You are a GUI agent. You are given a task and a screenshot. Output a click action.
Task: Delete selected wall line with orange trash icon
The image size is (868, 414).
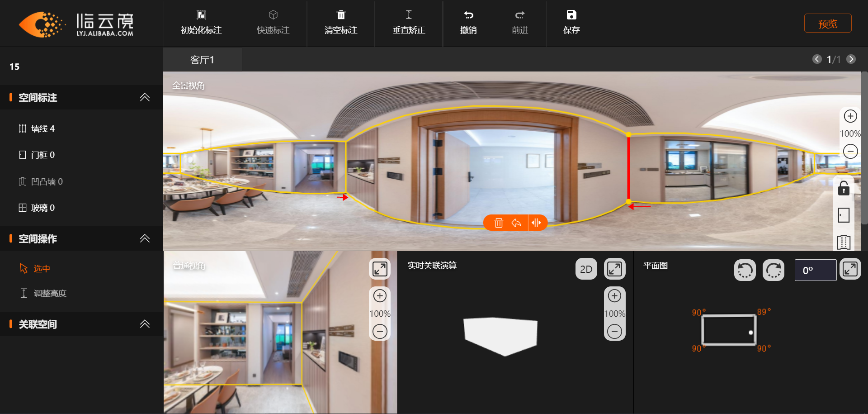[x=499, y=223]
